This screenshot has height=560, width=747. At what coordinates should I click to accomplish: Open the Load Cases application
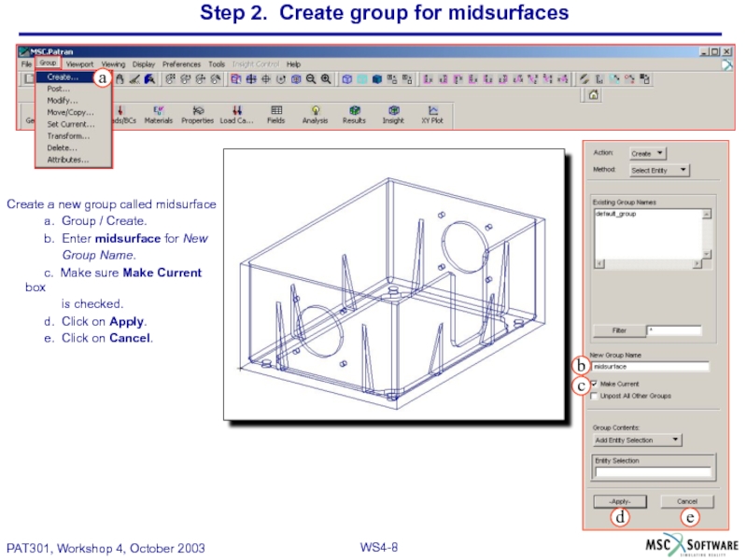pos(237,115)
